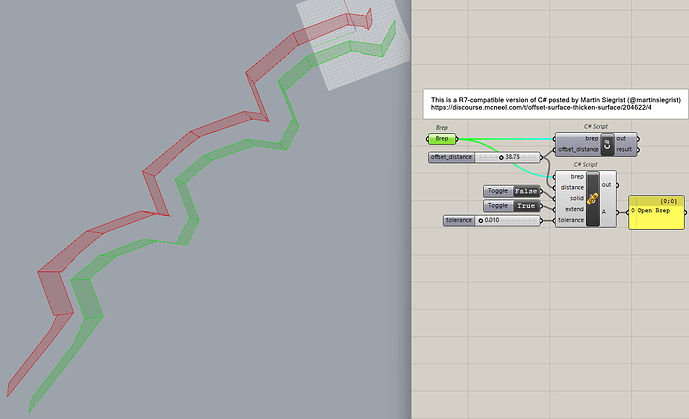Click the 'out' output of lower script
The image size is (689, 419).
click(x=606, y=185)
